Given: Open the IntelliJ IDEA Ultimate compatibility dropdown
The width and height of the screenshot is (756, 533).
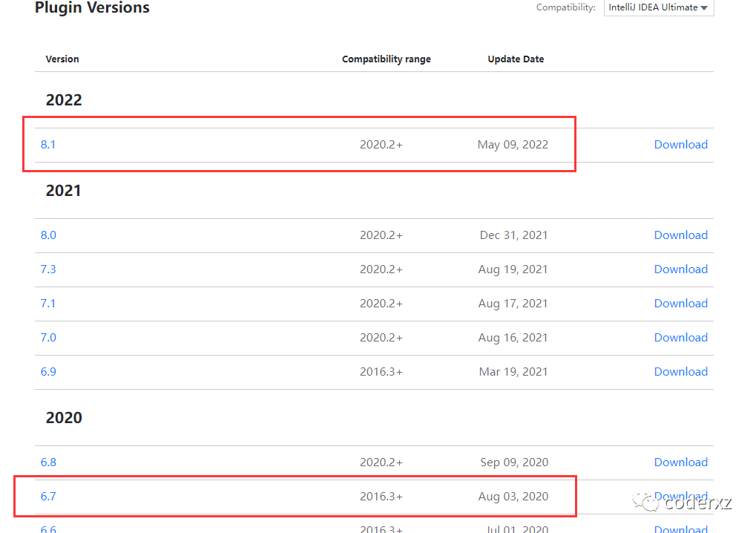Looking at the screenshot, I should coord(659,7).
